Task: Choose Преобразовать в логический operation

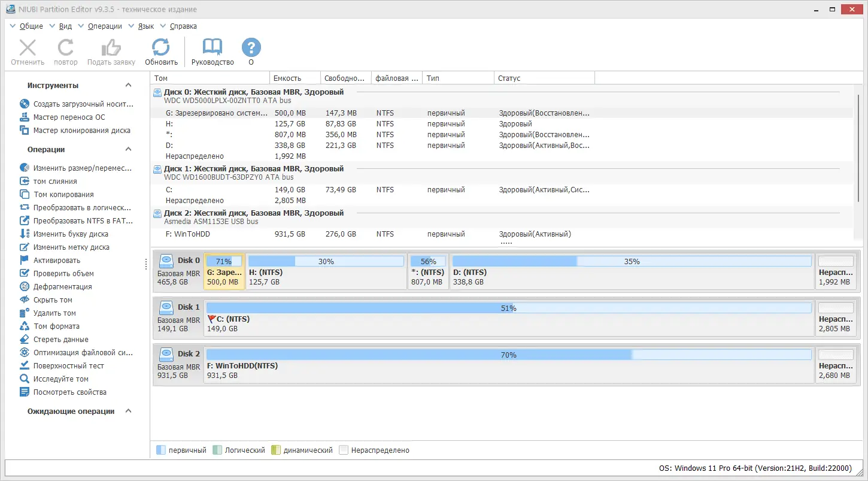Action: [76, 208]
